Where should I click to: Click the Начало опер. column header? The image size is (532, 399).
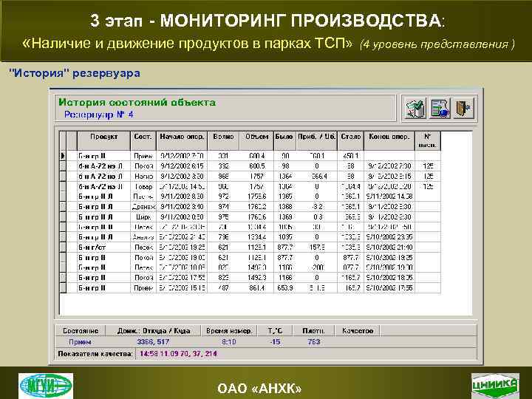click(182, 141)
